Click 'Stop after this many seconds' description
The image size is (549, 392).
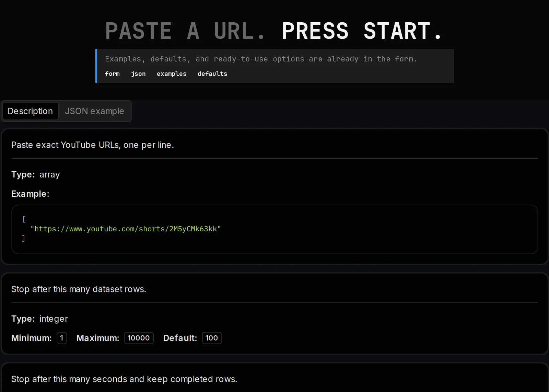point(124,379)
